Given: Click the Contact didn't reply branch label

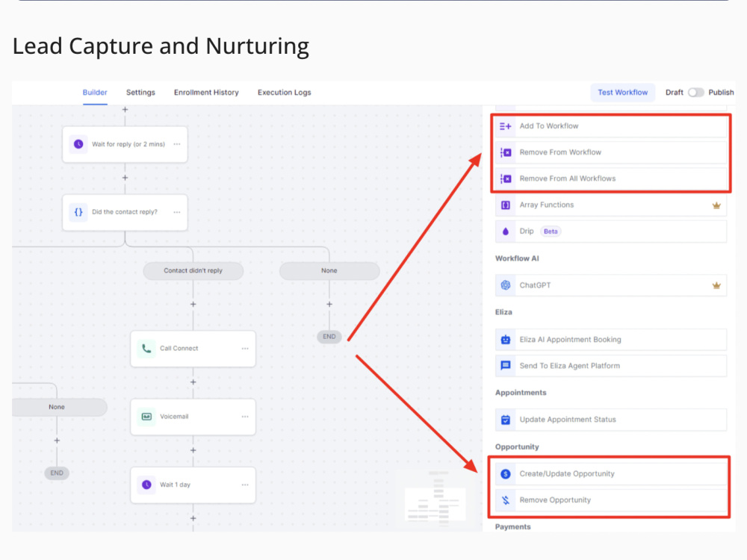Looking at the screenshot, I should (193, 270).
